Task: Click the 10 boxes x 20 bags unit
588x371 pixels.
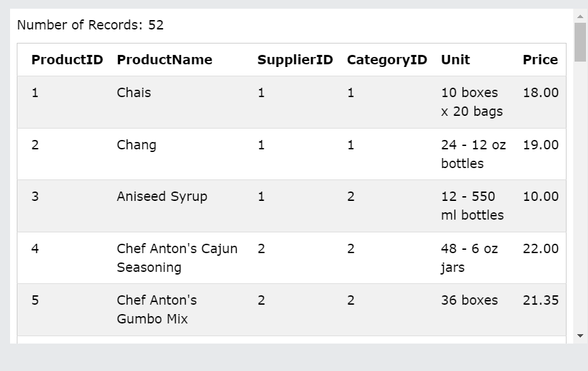Action: tap(472, 102)
